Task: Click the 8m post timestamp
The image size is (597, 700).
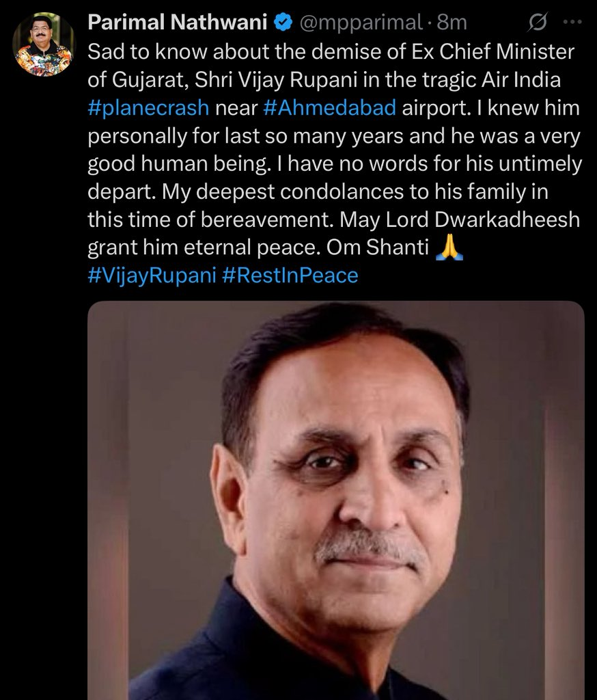Action: pos(452,23)
